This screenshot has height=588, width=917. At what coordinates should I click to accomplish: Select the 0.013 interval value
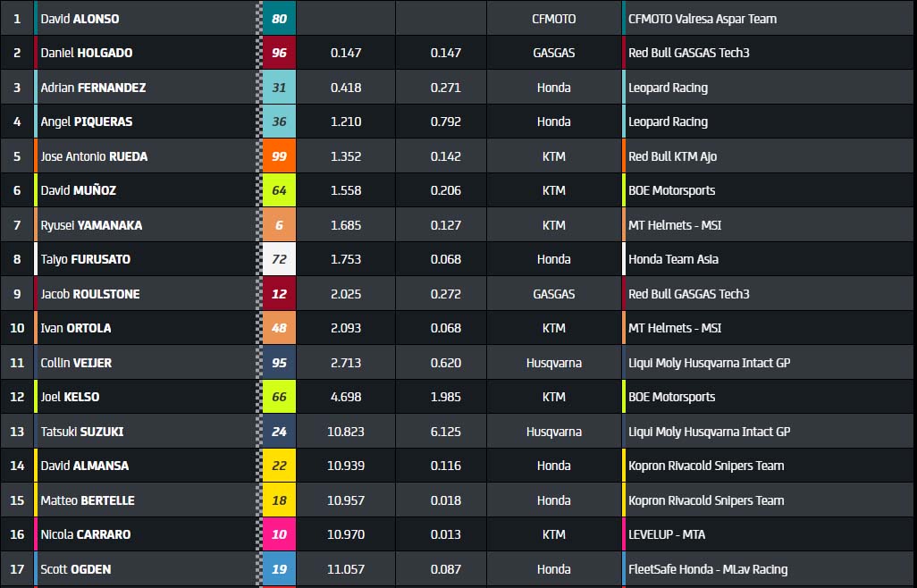pos(446,534)
